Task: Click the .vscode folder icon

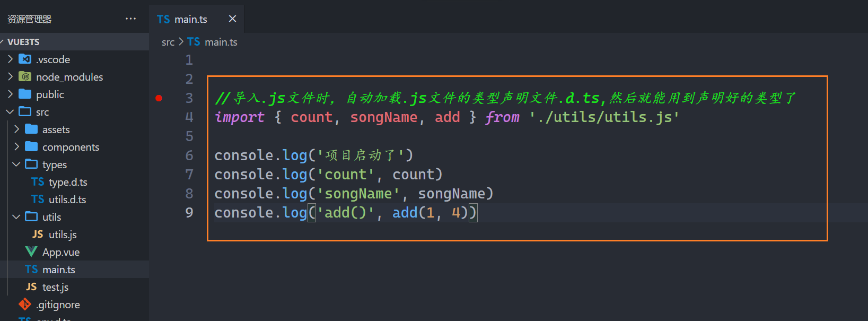Action: point(25,59)
